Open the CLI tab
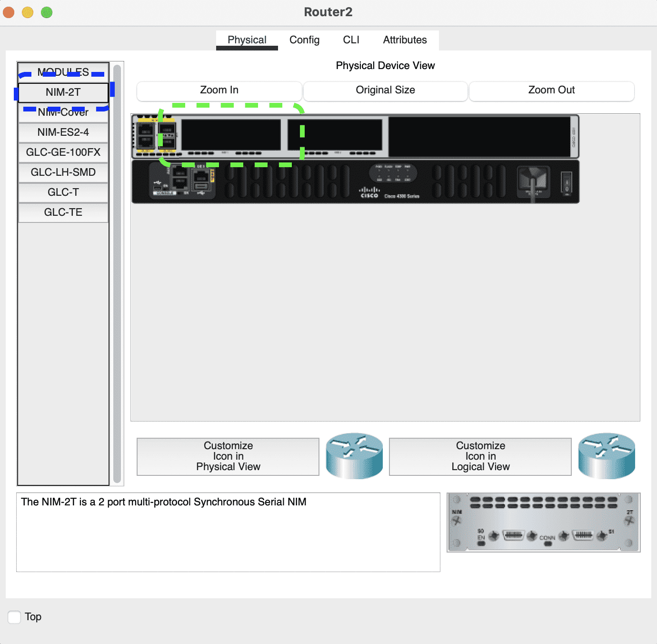 [x=351, y=40]
